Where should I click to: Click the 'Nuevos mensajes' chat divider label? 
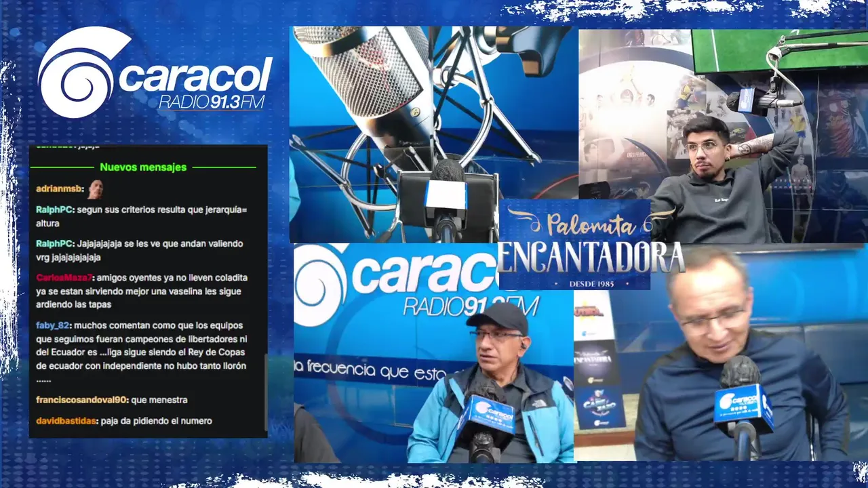(143, 167)
